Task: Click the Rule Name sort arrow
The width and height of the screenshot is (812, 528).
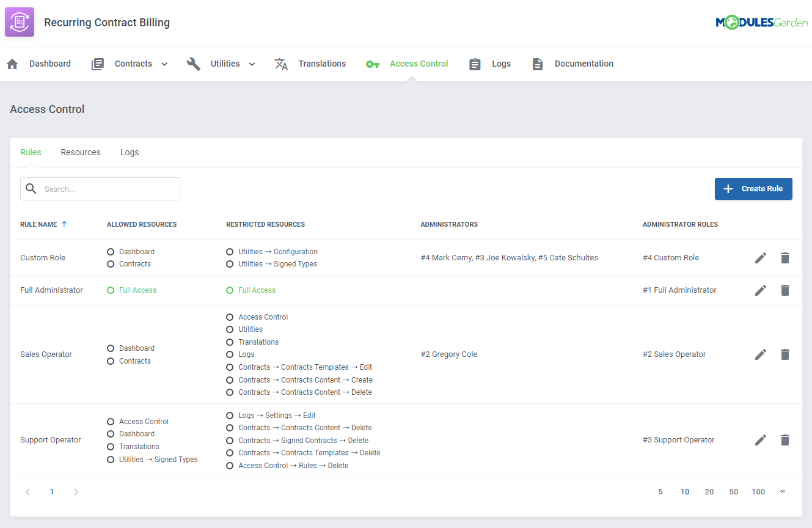Action: pos(64,224)
